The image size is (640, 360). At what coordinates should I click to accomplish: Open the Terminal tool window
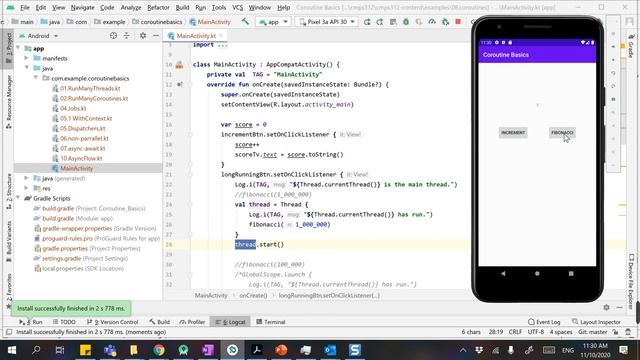(271, 322)
